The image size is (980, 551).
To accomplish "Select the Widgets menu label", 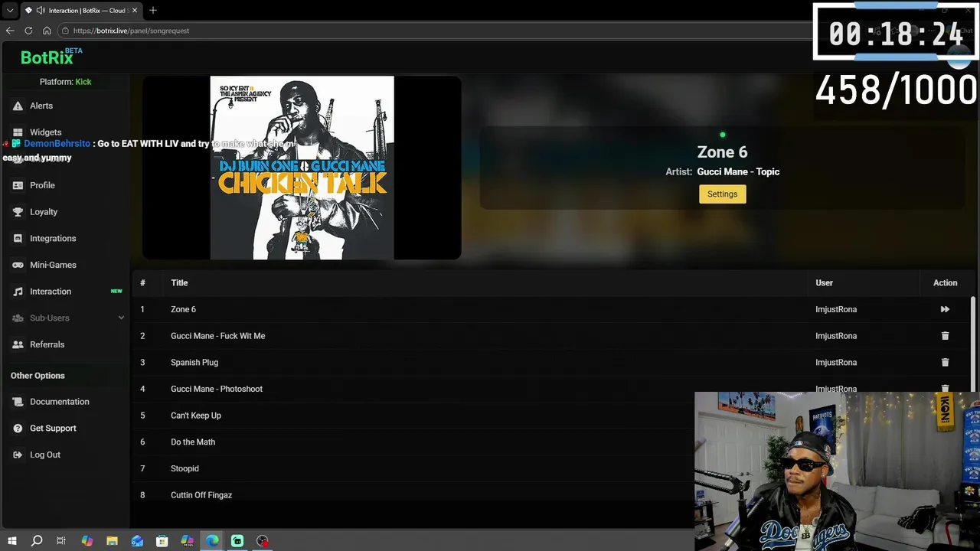I will click(x=46, y=132).
